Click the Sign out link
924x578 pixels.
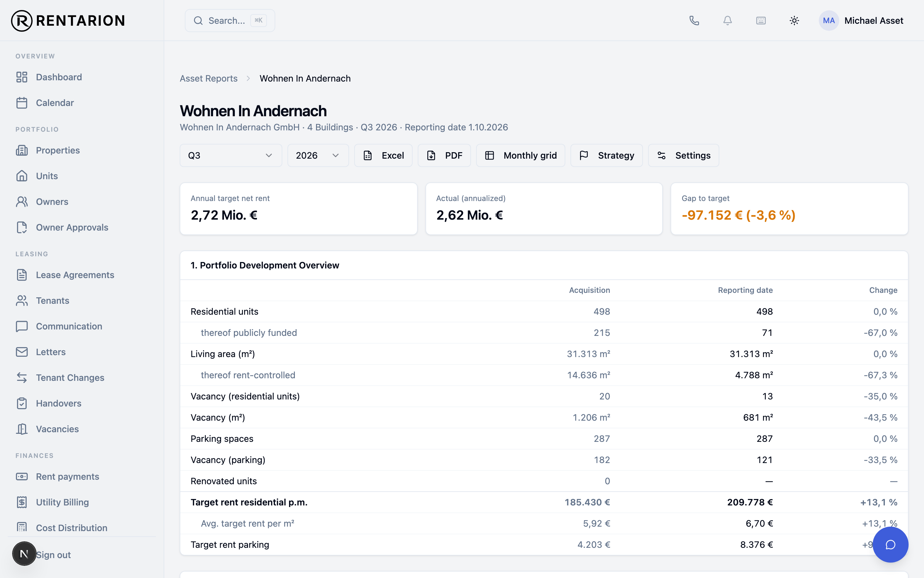(x=54, y=555)
